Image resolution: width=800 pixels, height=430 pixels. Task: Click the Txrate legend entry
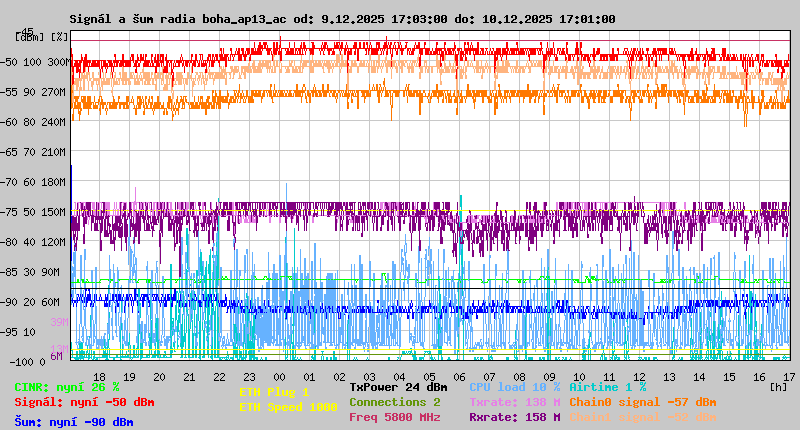click(514, 402)
